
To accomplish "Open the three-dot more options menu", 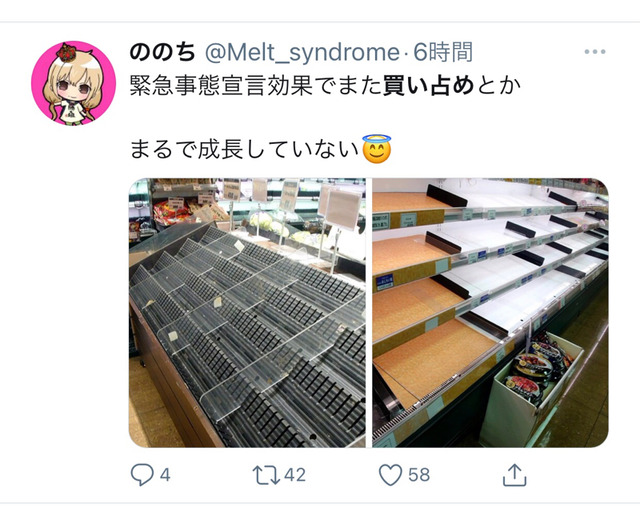I will pyautogui.click(x=595, y=52).
